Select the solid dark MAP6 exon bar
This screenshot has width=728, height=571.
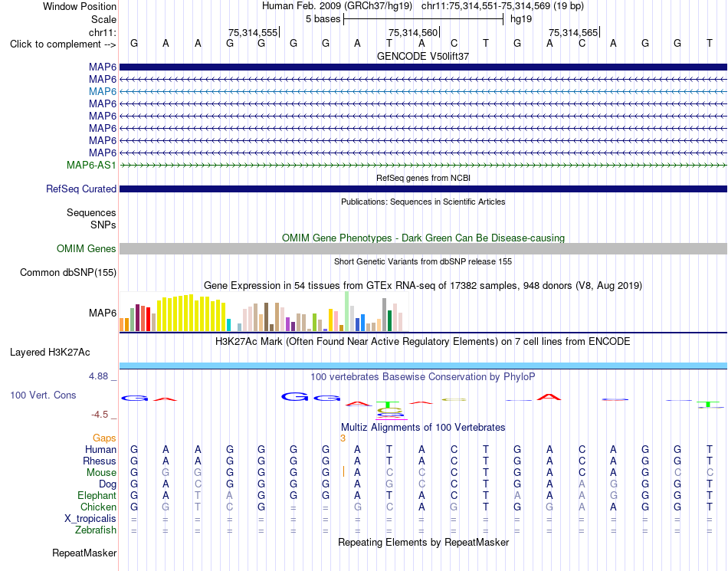[x=423, y=67]
